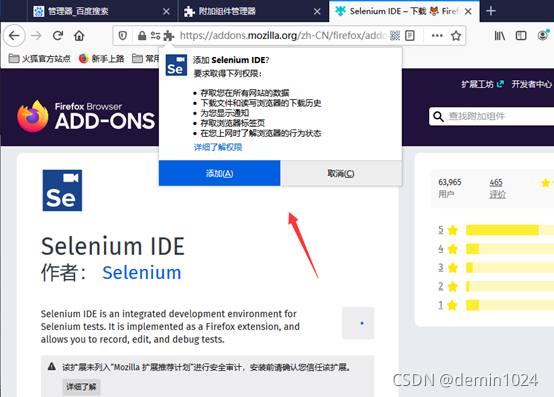Go back with the back arrow
The image size is (554, 397).
[x=14, y=36]
